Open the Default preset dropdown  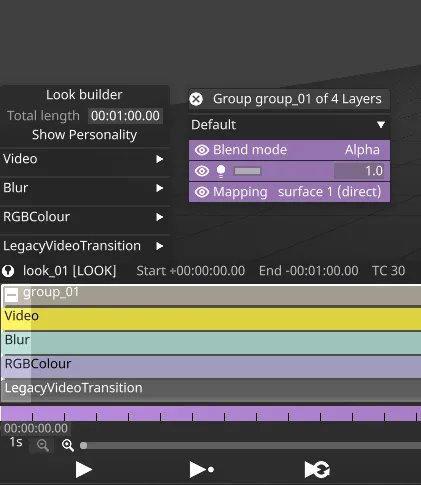point(289,125)
